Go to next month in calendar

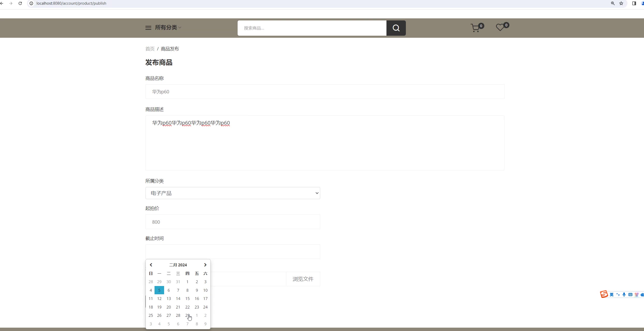tap(205, 265)
